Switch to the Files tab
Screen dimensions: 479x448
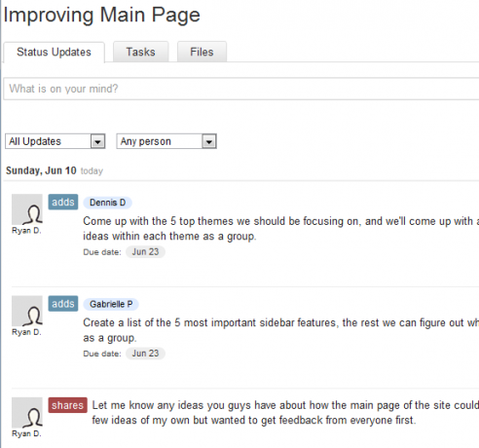click(202, 52)
